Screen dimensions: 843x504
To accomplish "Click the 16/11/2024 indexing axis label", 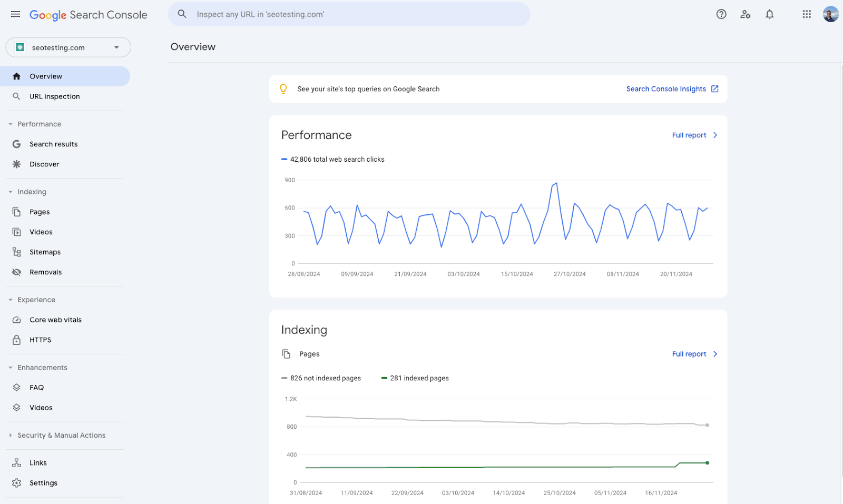I will coord(661,493).
